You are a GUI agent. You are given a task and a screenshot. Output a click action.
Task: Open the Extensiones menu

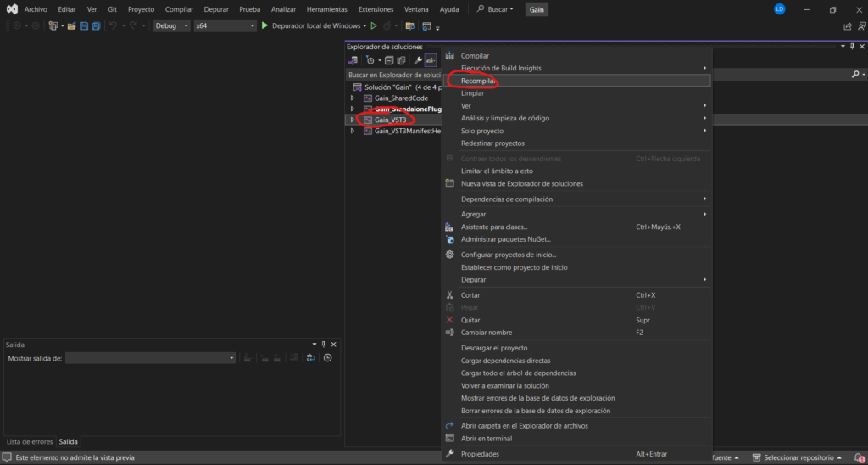(376, 9)
